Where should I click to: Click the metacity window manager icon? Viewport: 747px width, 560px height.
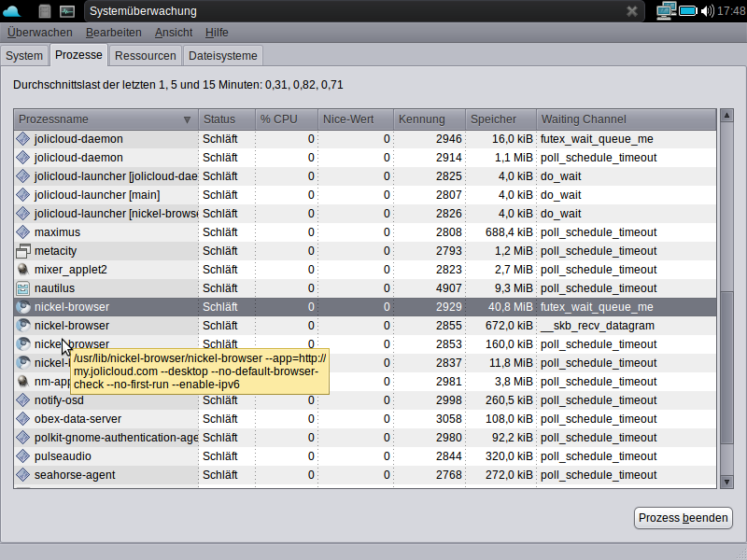pos(22,251)
